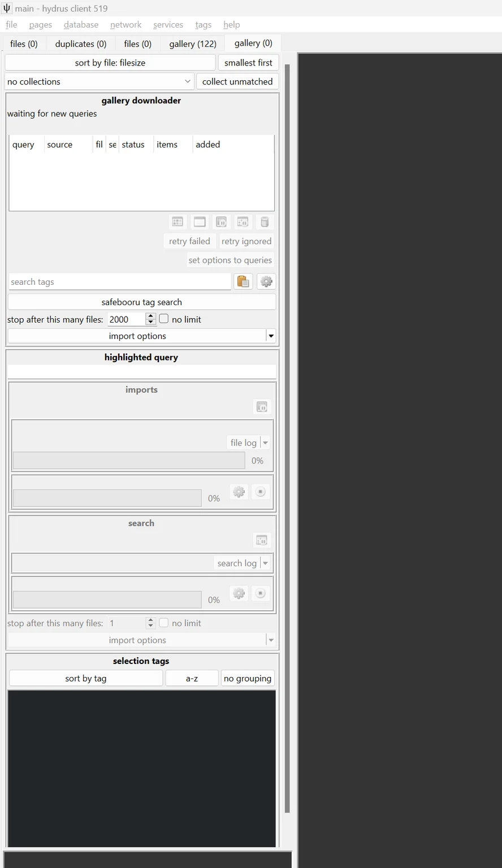The image size is (502, 868).
Task: Click the a-z sort order button
Action: 192,678
